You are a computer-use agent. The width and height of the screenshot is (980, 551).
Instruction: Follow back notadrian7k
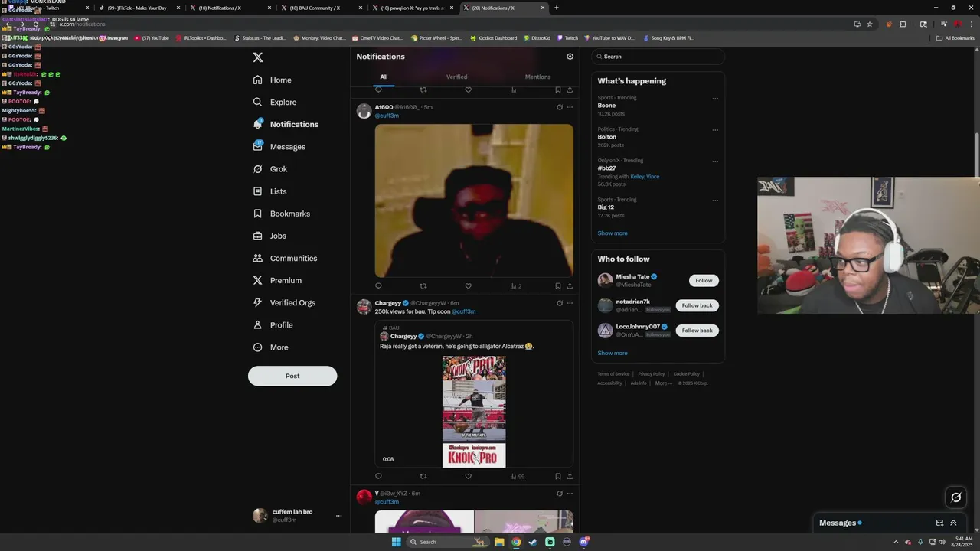coord(697,305)
